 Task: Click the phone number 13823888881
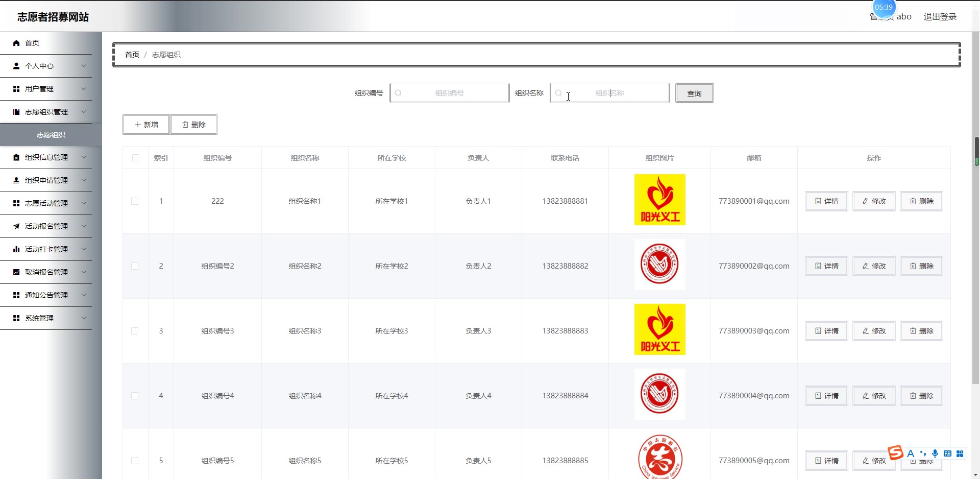click(x=565, y=201)
